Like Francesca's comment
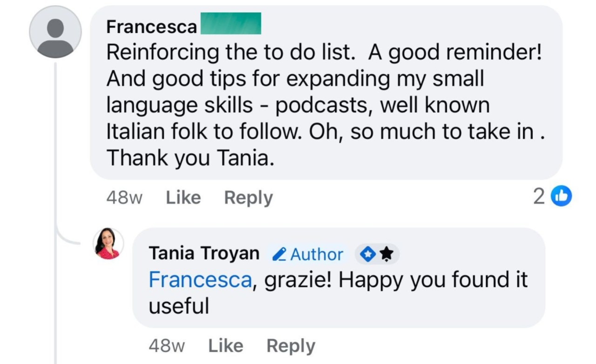 pyautogui.click(x=183, y=197)
